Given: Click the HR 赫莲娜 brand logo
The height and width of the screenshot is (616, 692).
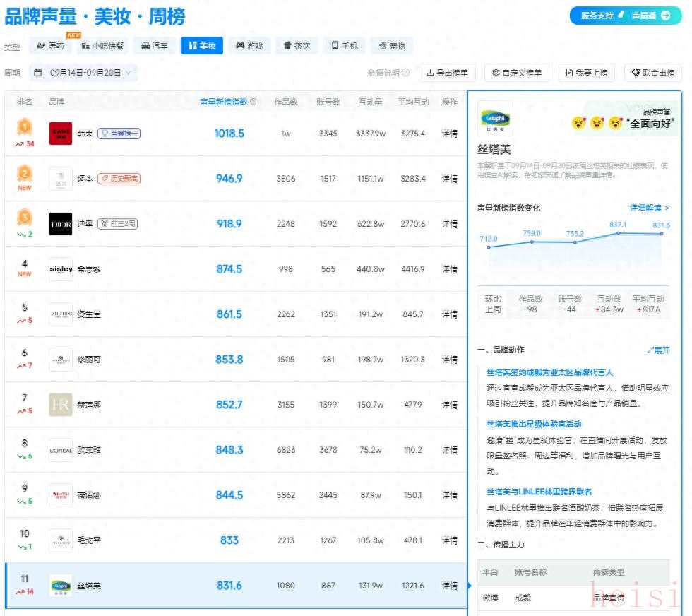Looking at the screenshot, I should 61,405.
